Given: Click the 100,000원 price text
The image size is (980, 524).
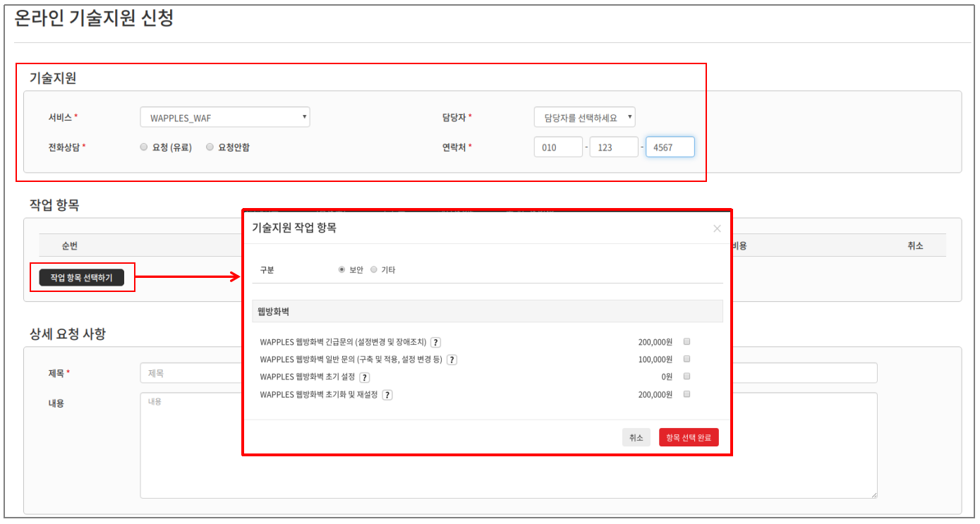Looking at the screenshot, I should coord(655,360).
